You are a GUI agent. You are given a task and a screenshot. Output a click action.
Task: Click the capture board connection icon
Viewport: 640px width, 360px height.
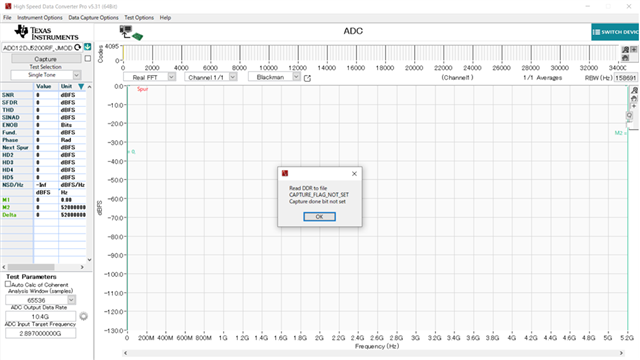coord(131,33)
